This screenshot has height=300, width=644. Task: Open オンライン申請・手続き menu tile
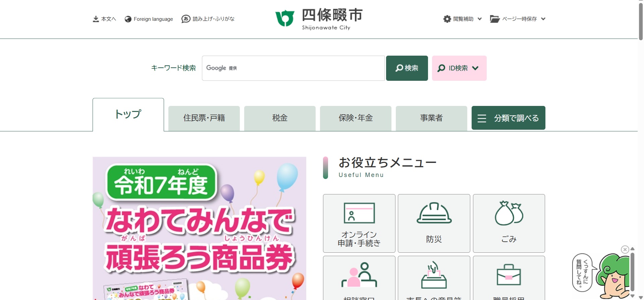tap(359, 223)
